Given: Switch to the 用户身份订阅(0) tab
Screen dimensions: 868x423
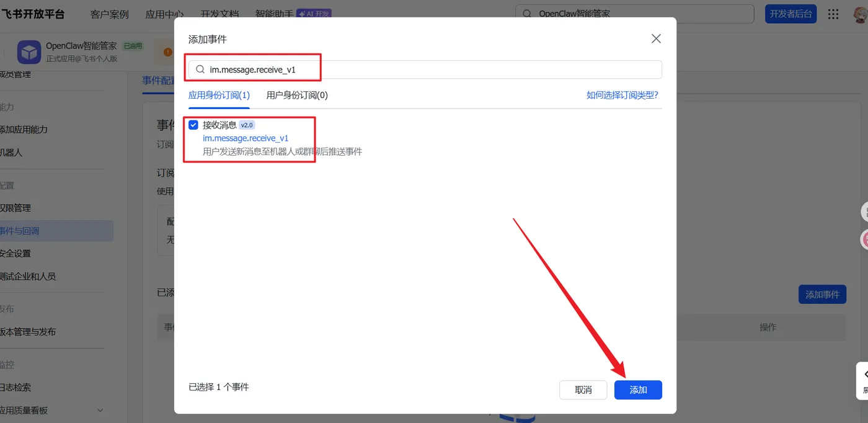Looking at the screenshot, I should (297, 95).
